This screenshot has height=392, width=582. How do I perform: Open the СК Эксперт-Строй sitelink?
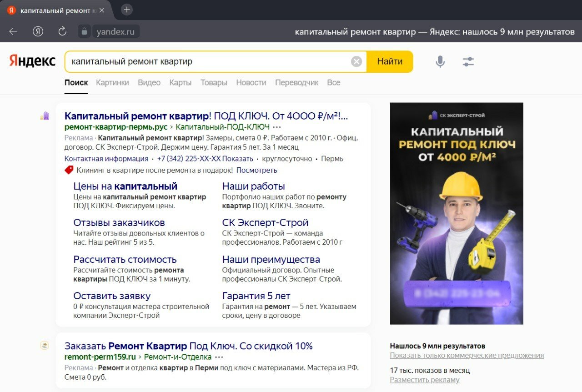[265, 223]
